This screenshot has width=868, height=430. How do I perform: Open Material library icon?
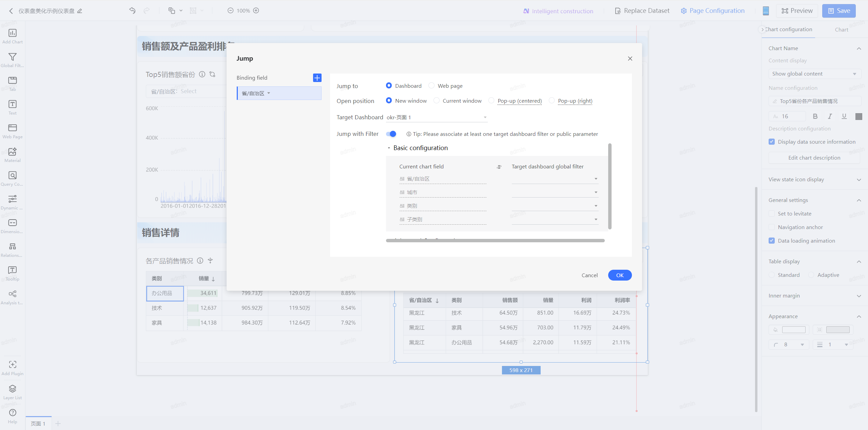tap(13, 155)
